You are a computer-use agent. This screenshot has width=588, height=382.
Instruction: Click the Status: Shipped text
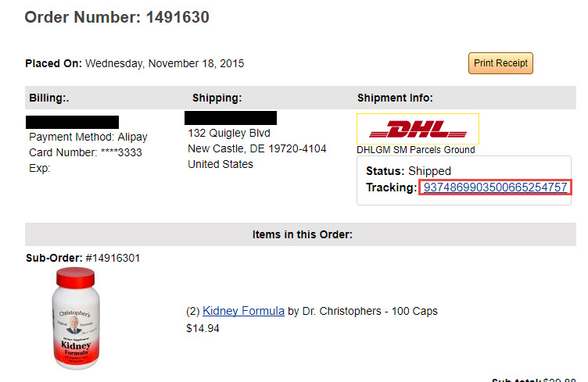tap(408, 171)
